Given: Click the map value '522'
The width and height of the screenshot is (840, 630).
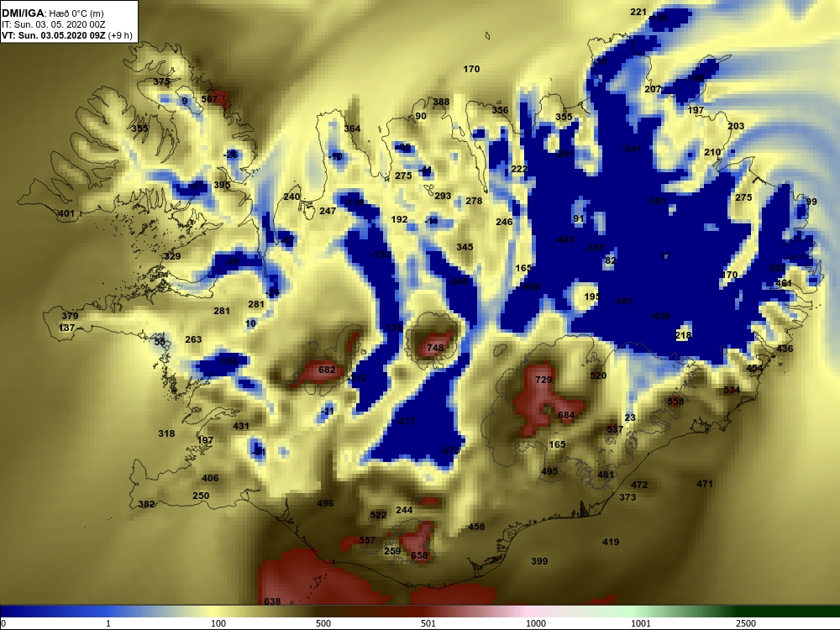Looking at the screenshot, I should pos(378,515).
